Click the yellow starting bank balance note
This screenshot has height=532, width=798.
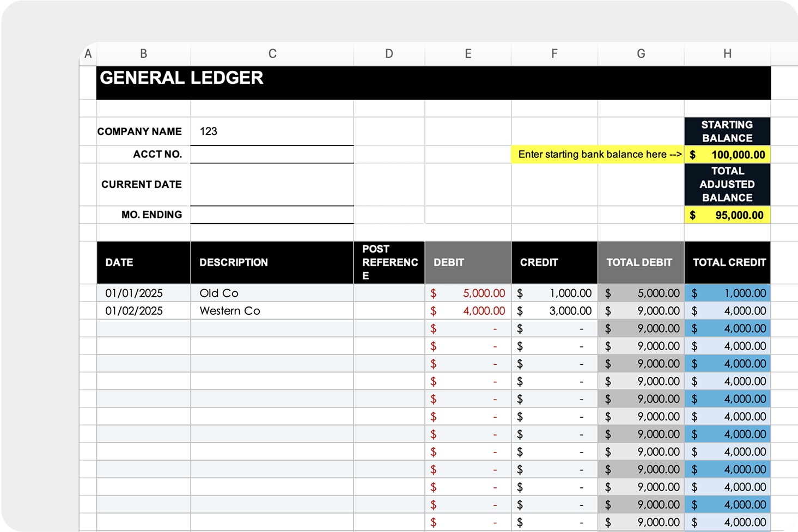coord(598,155)
